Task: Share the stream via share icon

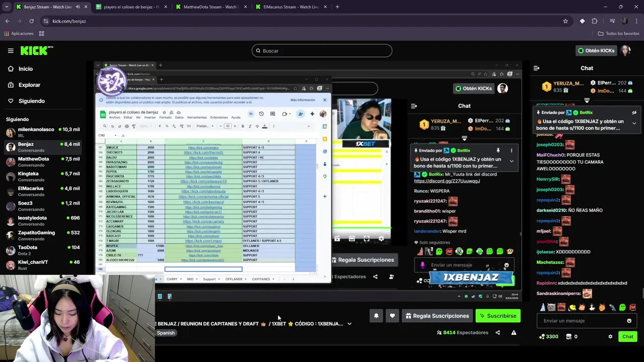Action: pyautogui.click(x=498, y=332)
